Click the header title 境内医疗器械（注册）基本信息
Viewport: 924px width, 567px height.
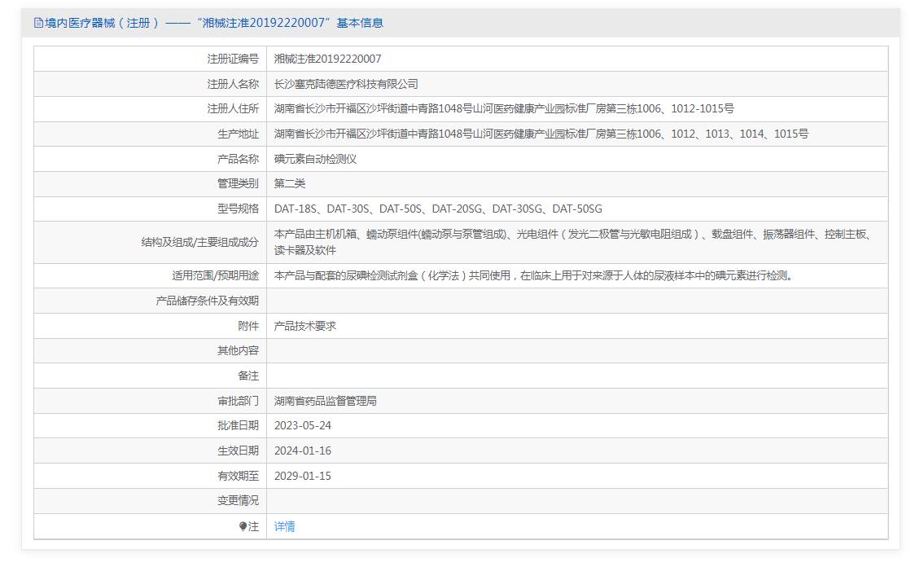pos(214,23)
